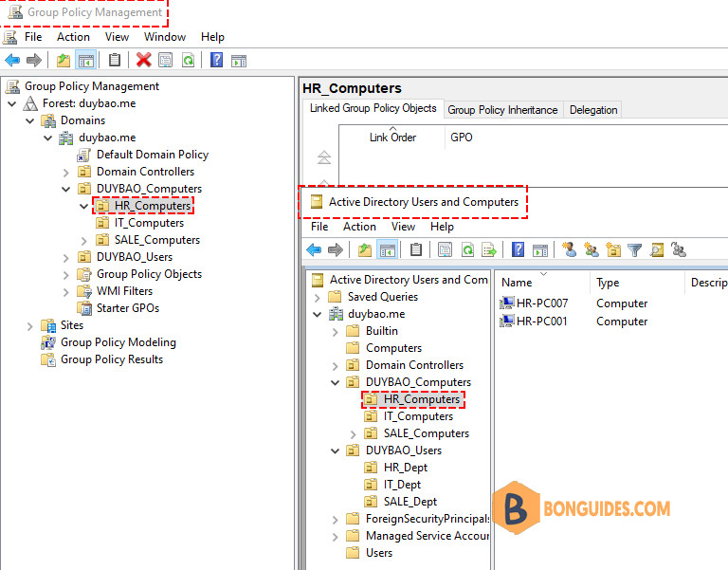The width and height of the screenshot is (728, 570).
Task: Click Refresh icon in Active Directory Users toolbar
Action: [x=467, y=250]
